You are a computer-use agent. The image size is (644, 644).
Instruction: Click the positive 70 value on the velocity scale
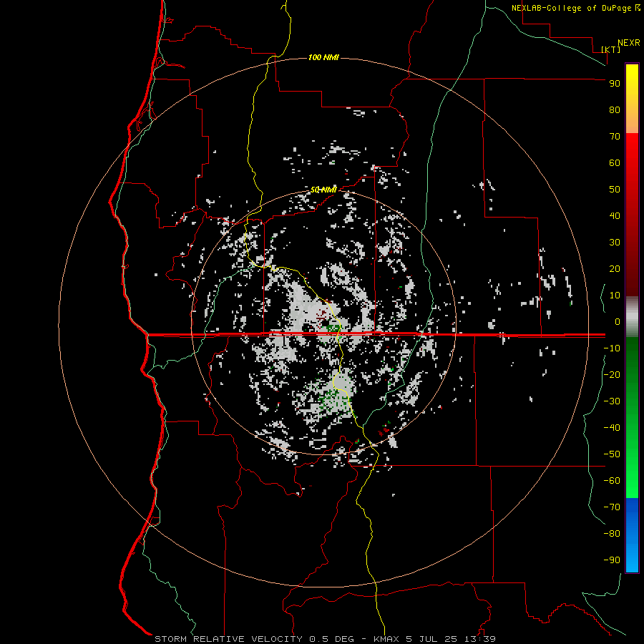[615, 137]
